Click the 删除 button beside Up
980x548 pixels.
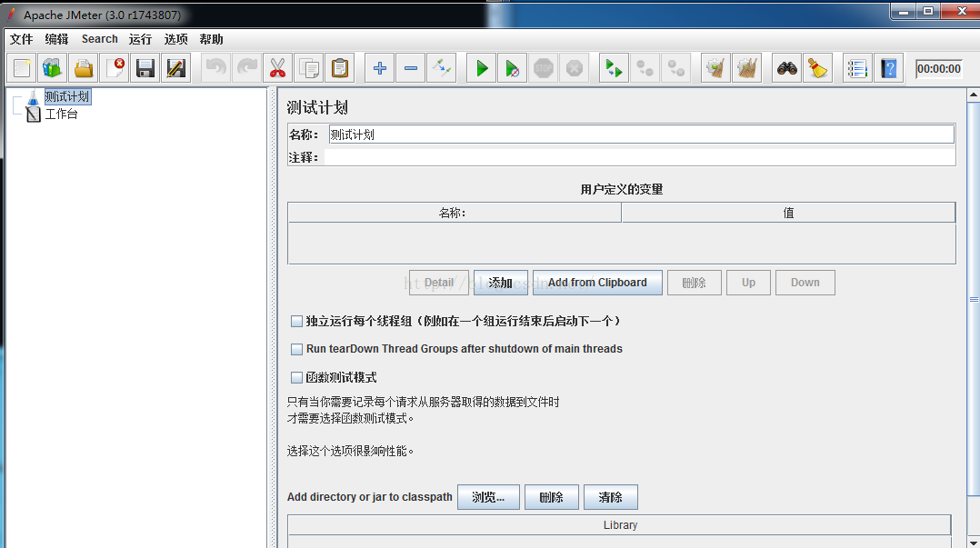click(695, 283)
